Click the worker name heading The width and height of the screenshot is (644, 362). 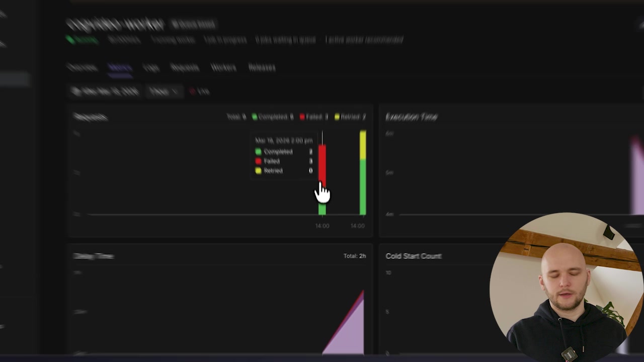116,24
